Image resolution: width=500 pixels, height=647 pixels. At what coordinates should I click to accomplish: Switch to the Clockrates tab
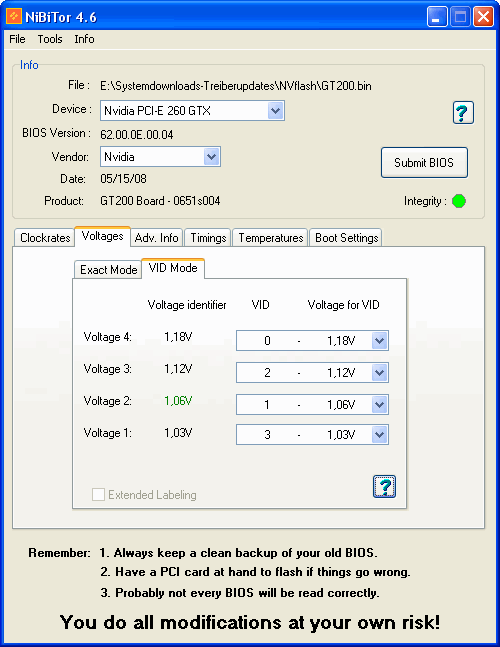point(45,238)
